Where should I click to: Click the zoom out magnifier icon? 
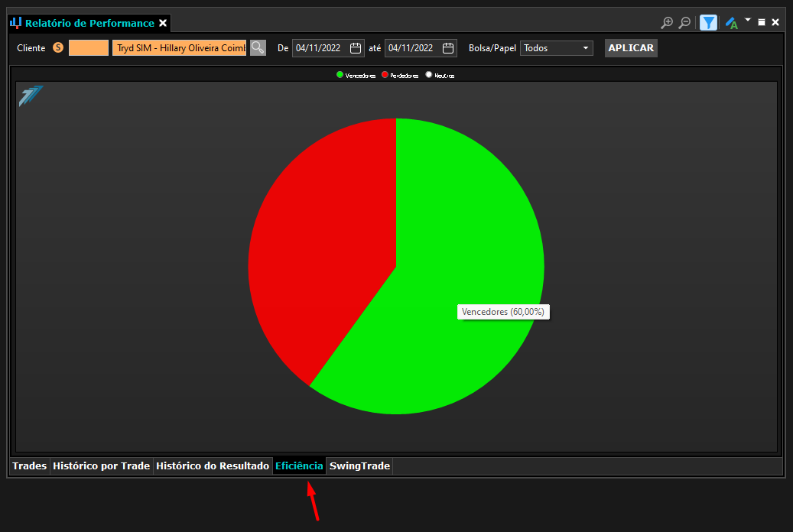684,23
